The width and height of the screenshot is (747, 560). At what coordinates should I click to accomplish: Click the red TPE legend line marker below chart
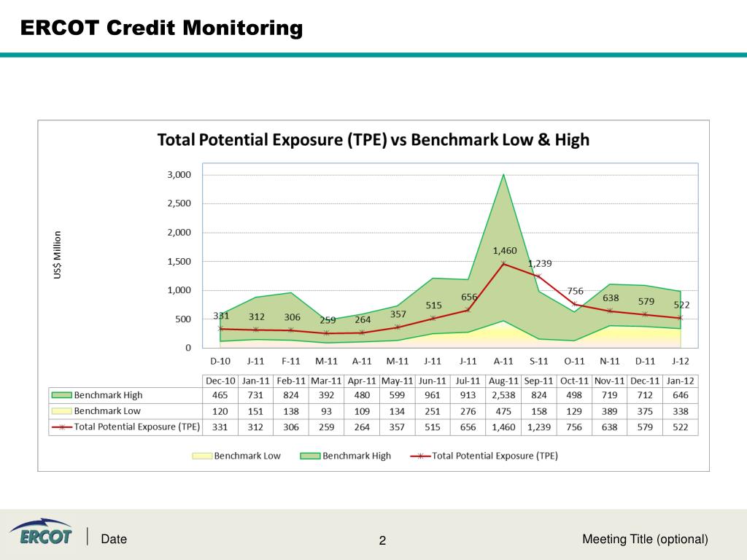(x=420, y=456)
